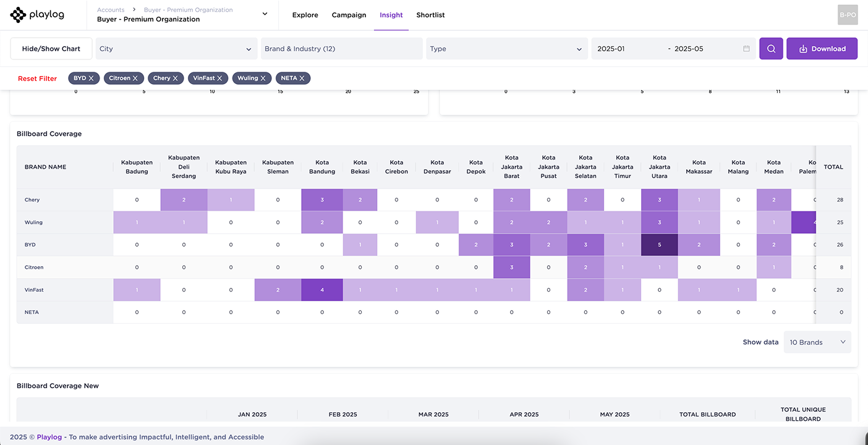Open the Shortlist tab

[x=430, y=15]
